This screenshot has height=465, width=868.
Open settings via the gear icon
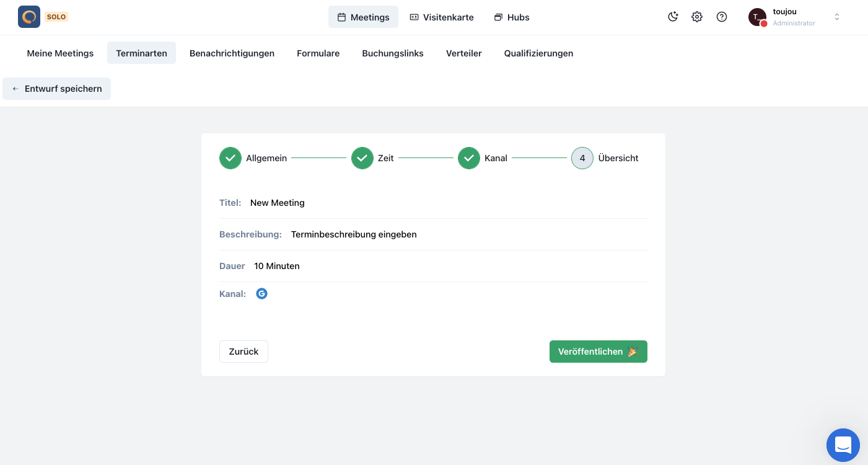(x=697, y=17)
